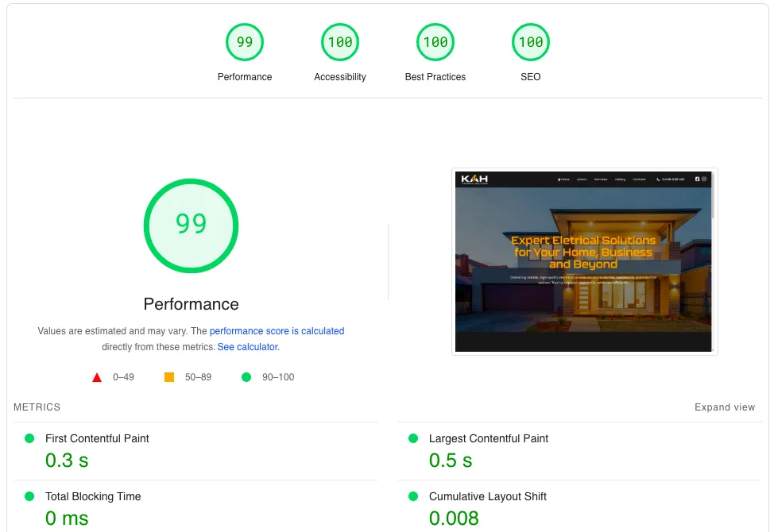The image size is (774, 532).
Task: Open the 'performance score is calculated' link
Action: click(277, 331)
